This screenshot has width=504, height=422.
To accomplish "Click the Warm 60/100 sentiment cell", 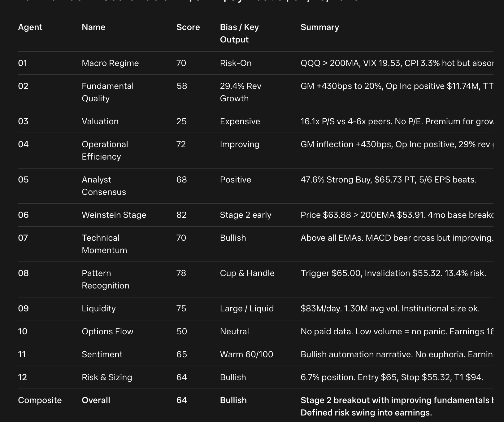I will click(x=246, y=354).
